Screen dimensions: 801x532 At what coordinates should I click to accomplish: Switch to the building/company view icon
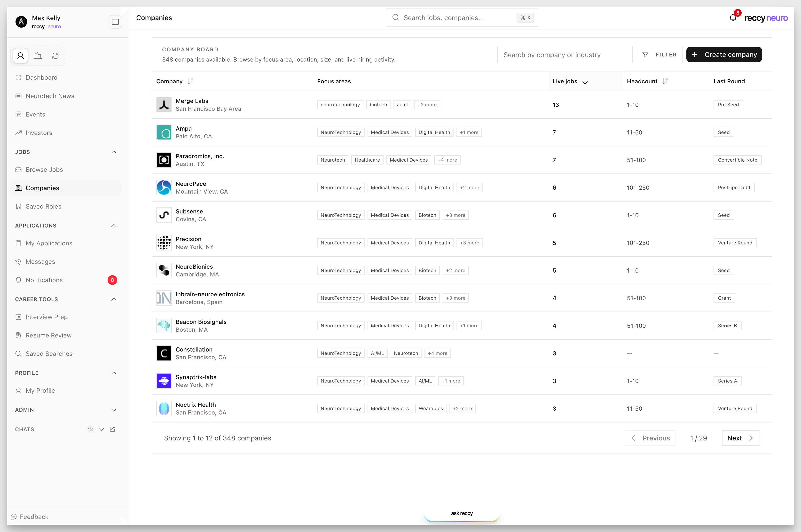(38, 55)
